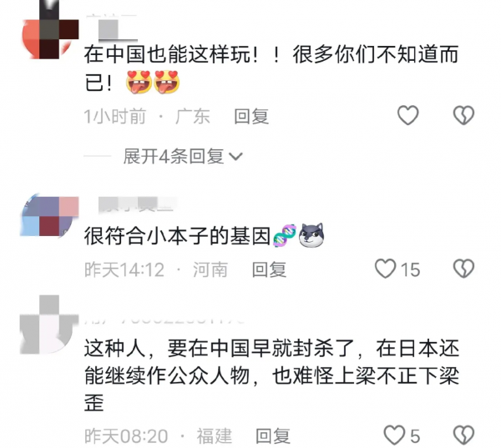501x448 pixels.
Task: Dislike the Fujian comment with broken heart
Action: [463, 435]
